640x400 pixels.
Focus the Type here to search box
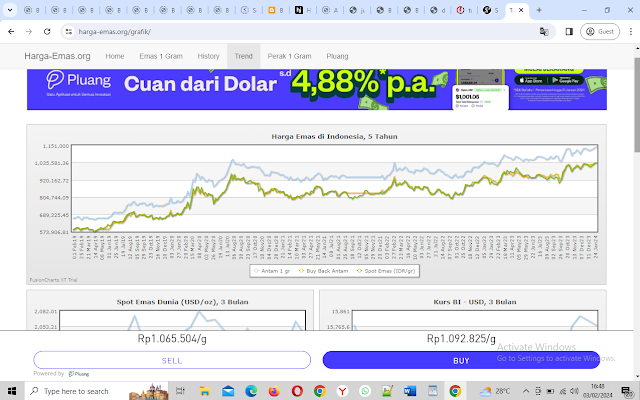coord(97,391)
